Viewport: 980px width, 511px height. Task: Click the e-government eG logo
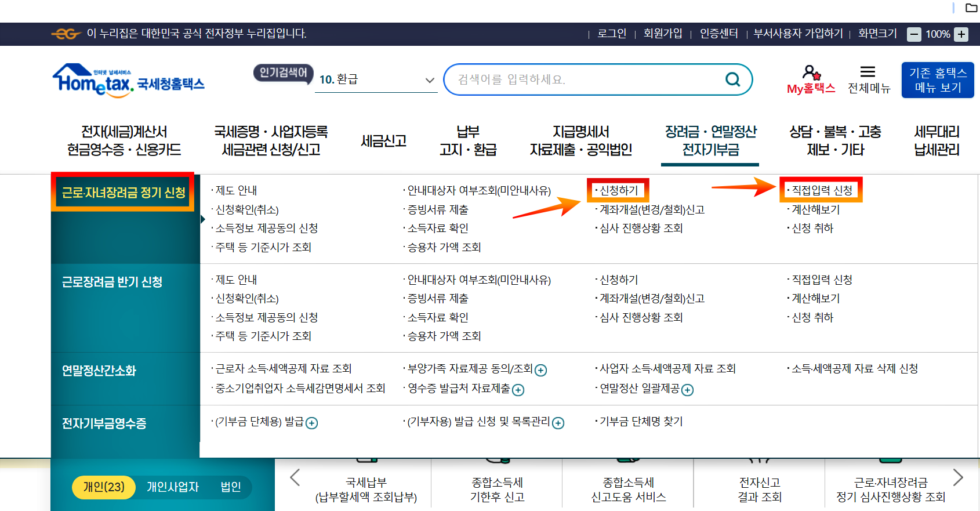(x=66, y=34)
